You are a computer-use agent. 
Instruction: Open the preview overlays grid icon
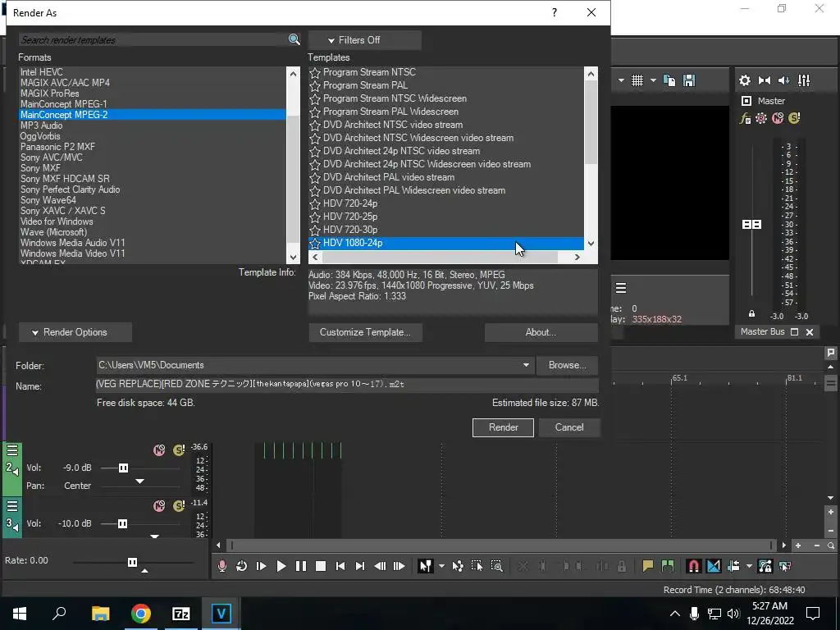coord(637,80)
